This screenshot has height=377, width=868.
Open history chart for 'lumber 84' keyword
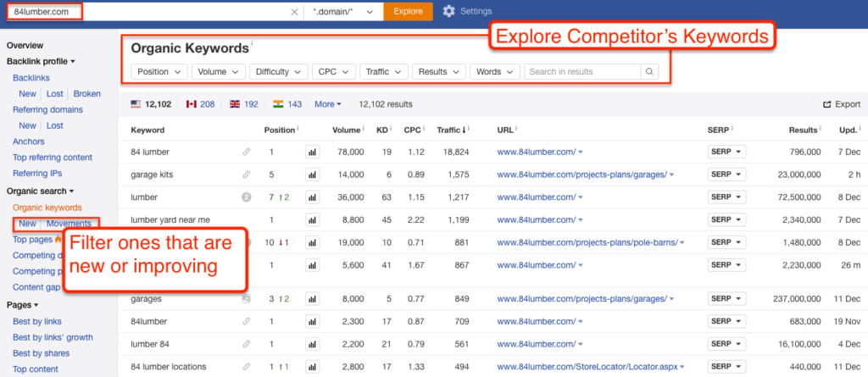312,344
